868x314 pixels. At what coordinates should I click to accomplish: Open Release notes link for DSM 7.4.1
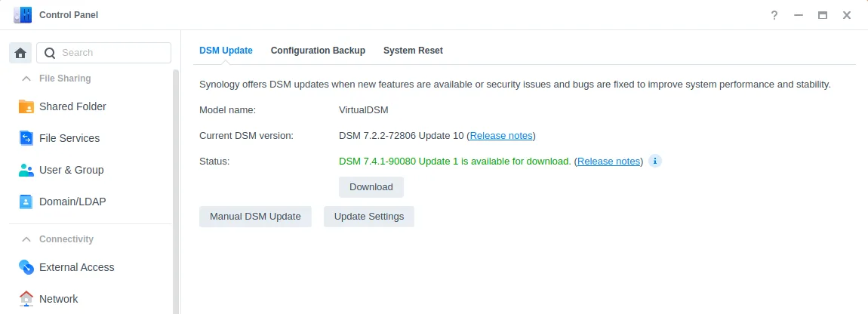[608, 162]
